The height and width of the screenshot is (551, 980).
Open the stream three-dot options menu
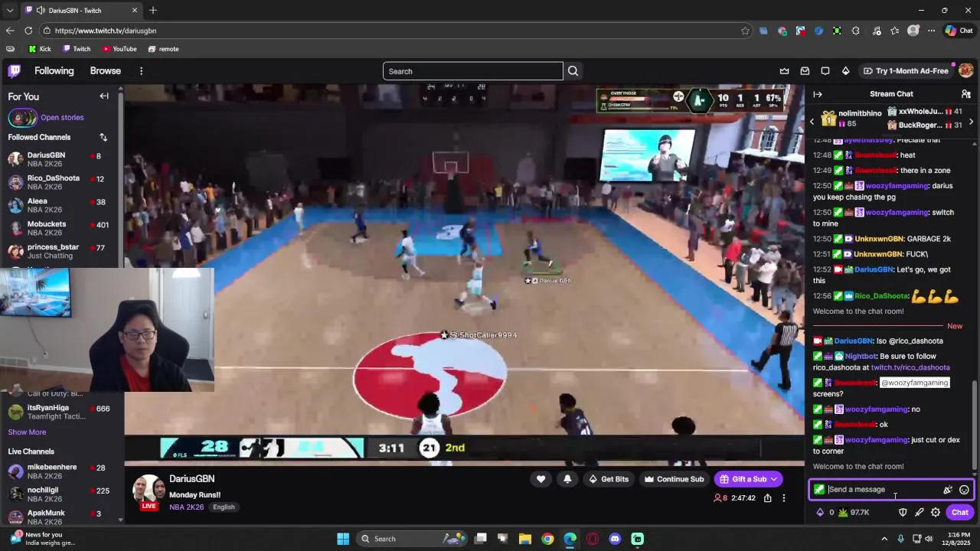click(x=784, y=498)
